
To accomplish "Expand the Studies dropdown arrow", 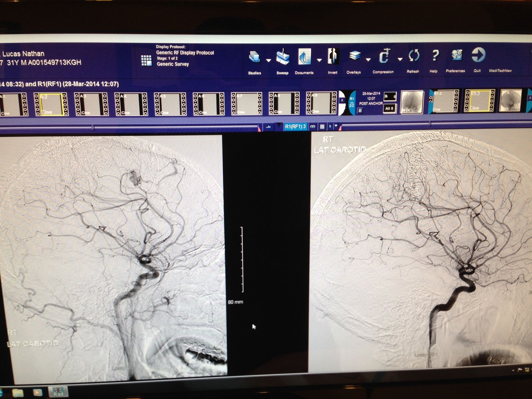I will [x=268, y=60].
